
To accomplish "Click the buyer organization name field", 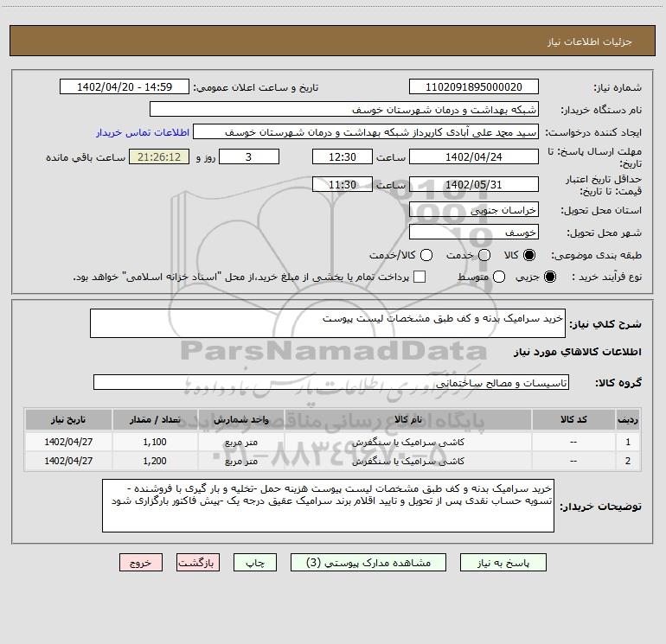I will coord(344,109).
